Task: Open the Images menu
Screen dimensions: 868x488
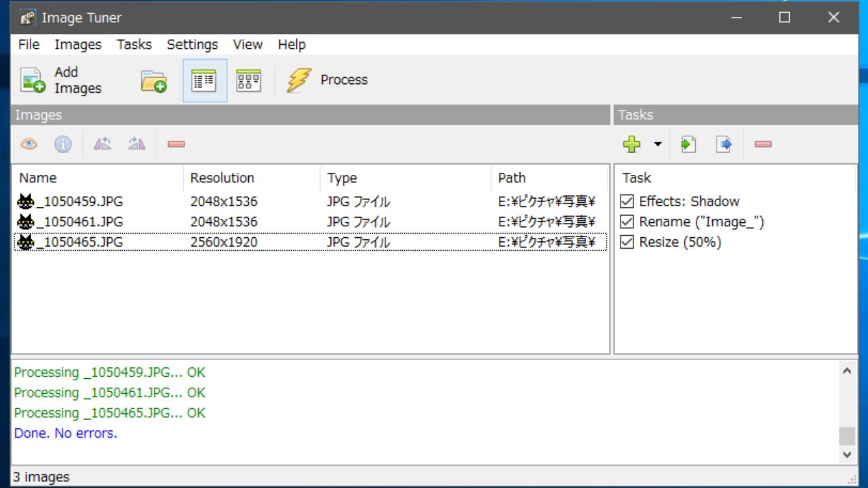Action: pos(78,44)
